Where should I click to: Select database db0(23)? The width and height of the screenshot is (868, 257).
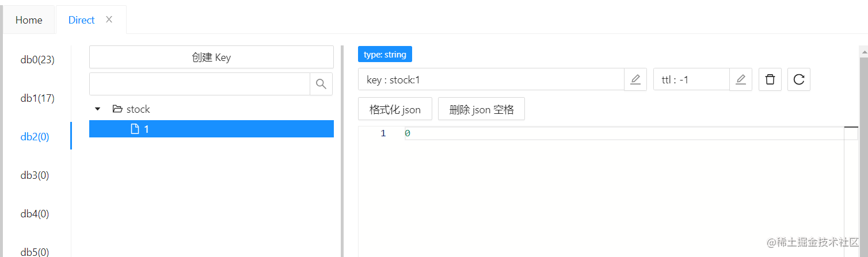(37, 60)
